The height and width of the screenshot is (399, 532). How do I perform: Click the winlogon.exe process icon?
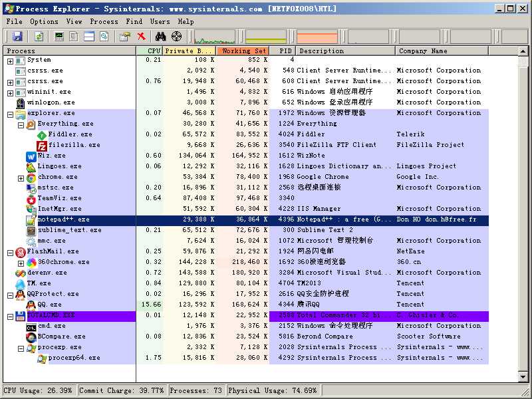tap(21, 104)
